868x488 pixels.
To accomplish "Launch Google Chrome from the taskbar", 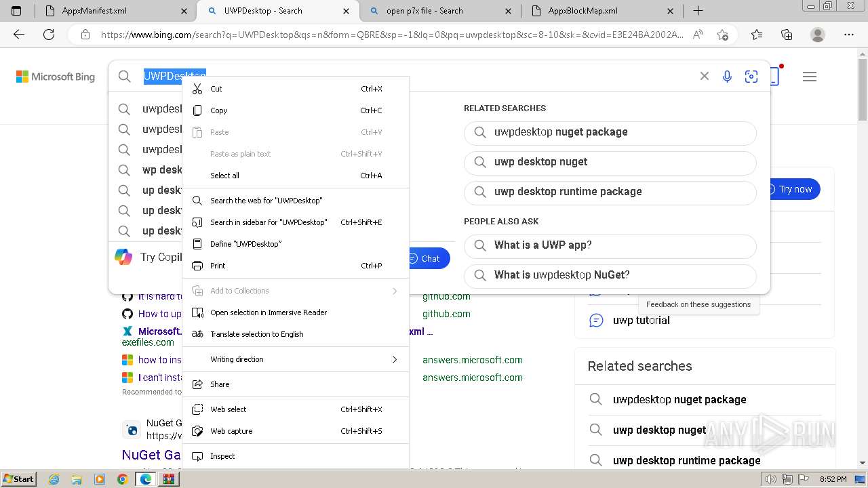I will tap(122, 479).
